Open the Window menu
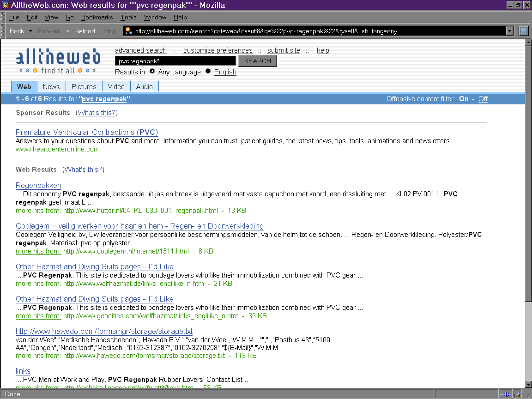This screenshot has width=532, height=399. 155,17
